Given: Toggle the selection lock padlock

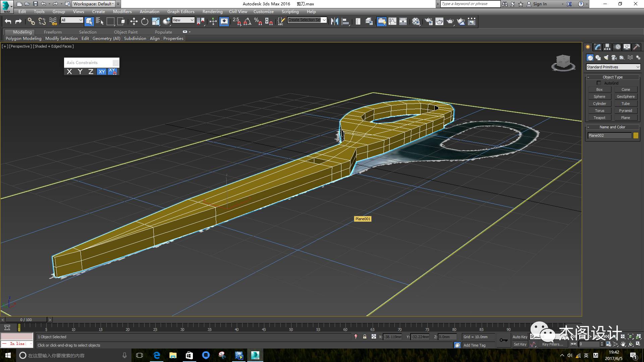Looking at the screenshot, I should [x=365, y=337].
